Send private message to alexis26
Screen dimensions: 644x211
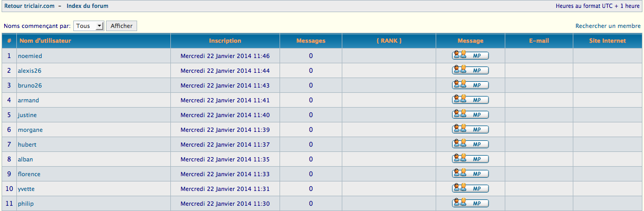[x=470, y=71]
